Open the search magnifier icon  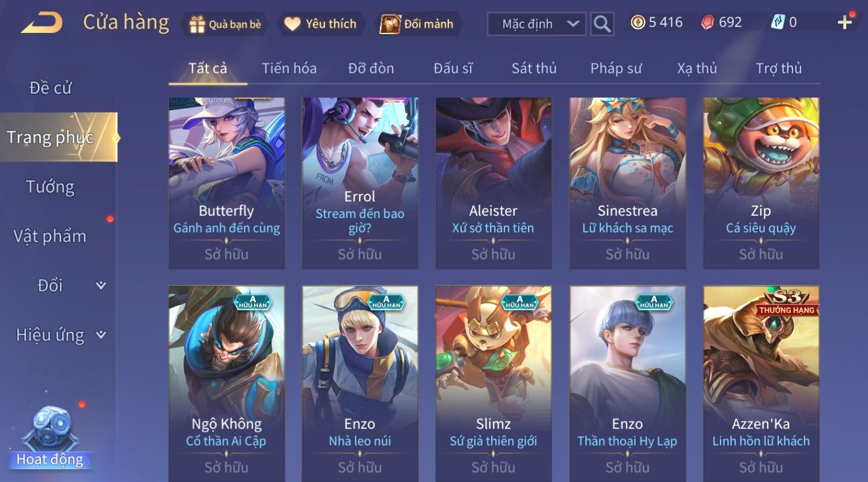pyautogui.click(x=602, y=24)
